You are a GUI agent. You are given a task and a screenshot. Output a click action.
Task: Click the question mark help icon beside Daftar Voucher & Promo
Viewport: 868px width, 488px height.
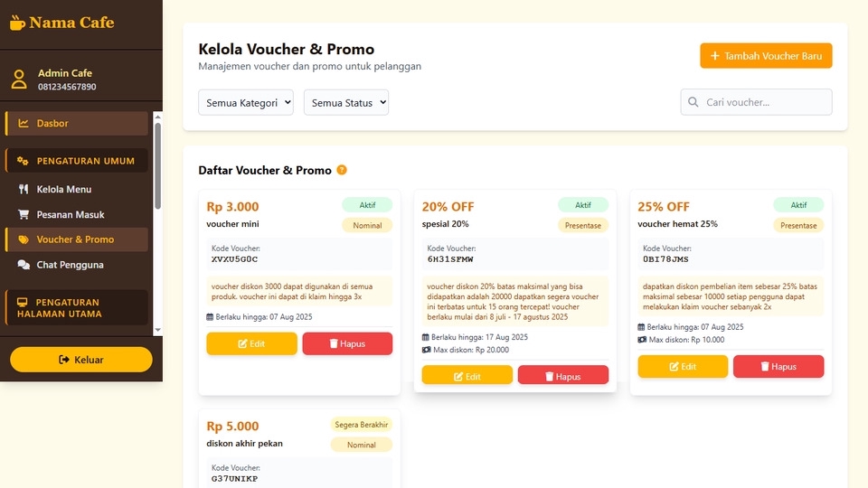coord(342,170)
